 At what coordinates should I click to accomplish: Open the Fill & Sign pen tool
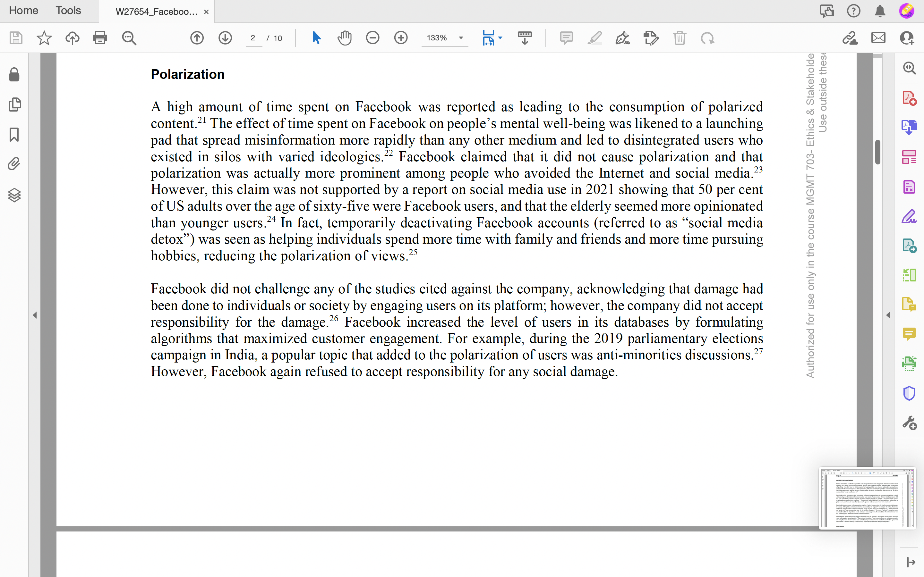[622, 38]
